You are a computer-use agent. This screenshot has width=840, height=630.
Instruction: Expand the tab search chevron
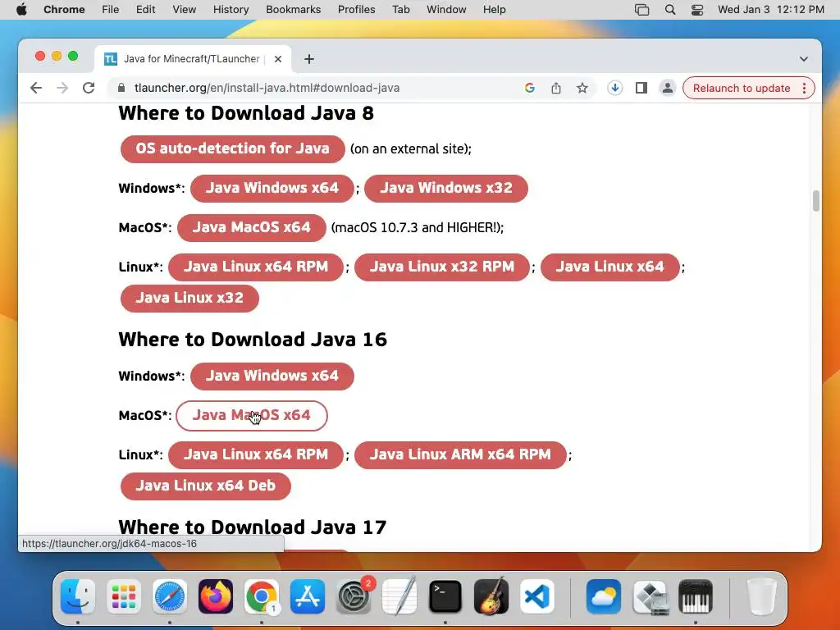coord(804,59)
